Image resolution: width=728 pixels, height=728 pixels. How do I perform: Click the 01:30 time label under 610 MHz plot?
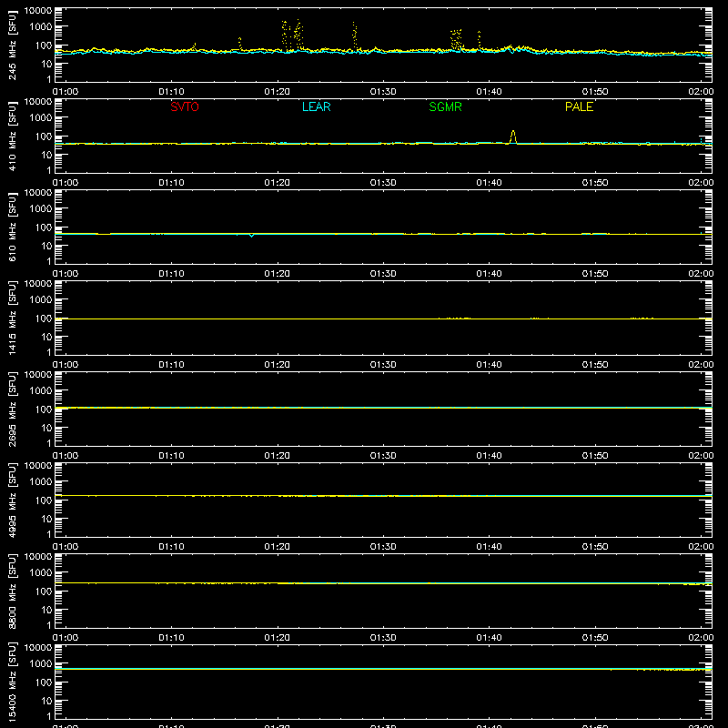(x=383, y=274)
